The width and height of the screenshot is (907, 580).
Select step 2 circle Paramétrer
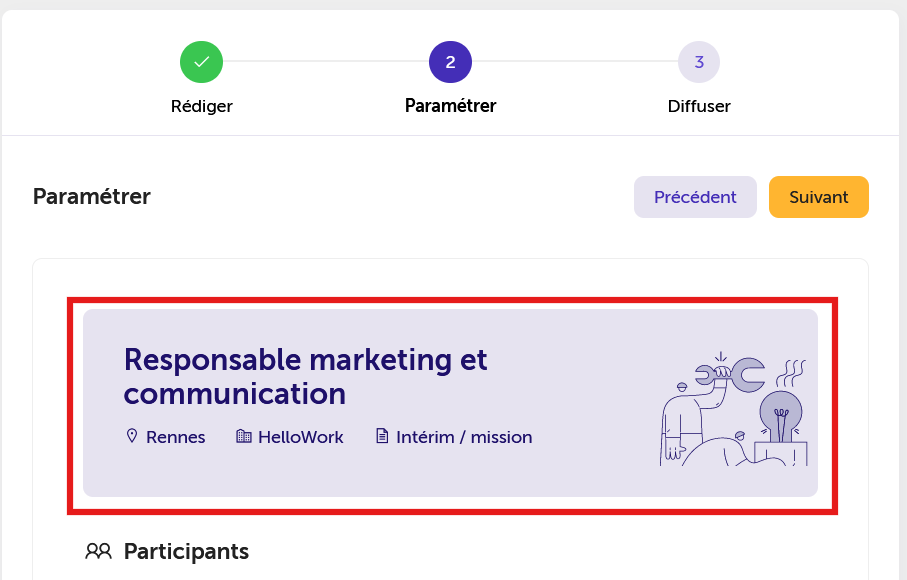point(450,62)
